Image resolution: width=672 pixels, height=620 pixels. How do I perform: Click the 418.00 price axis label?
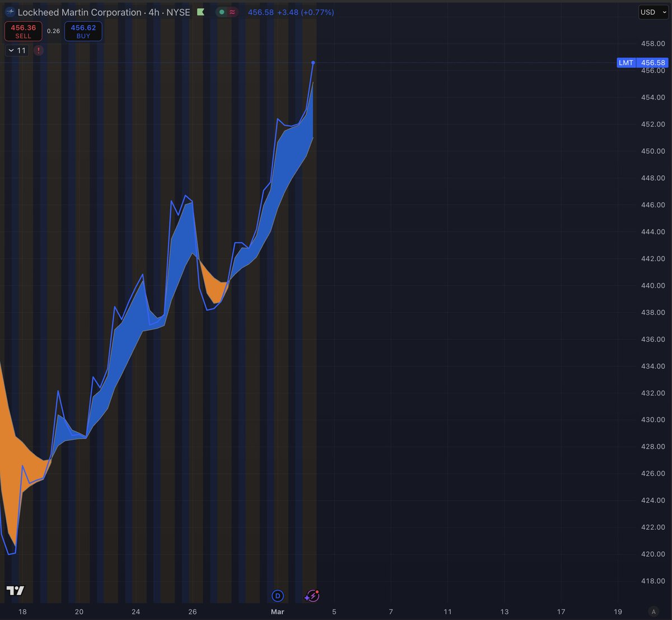(x=653, y=581)
